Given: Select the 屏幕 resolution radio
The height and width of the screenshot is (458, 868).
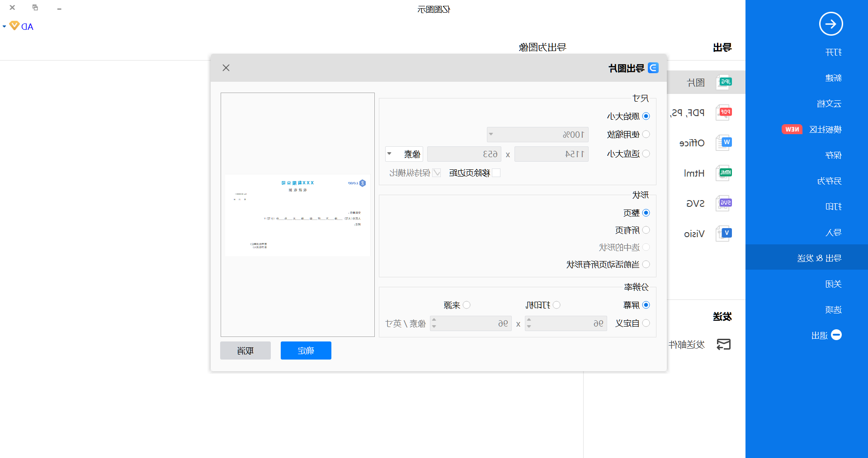Looking at the screenshot, I should 646,305.
